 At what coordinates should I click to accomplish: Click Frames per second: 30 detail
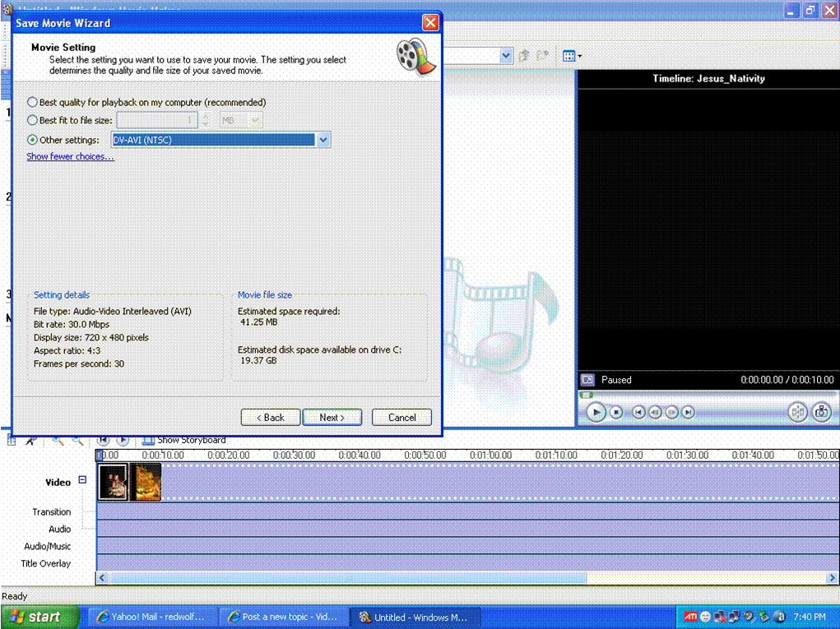click(79, 364)
